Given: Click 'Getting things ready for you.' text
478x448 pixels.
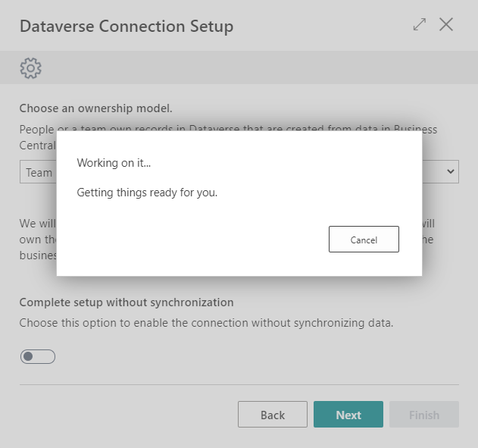Looking at the screenshot, I should coord(147,193).
